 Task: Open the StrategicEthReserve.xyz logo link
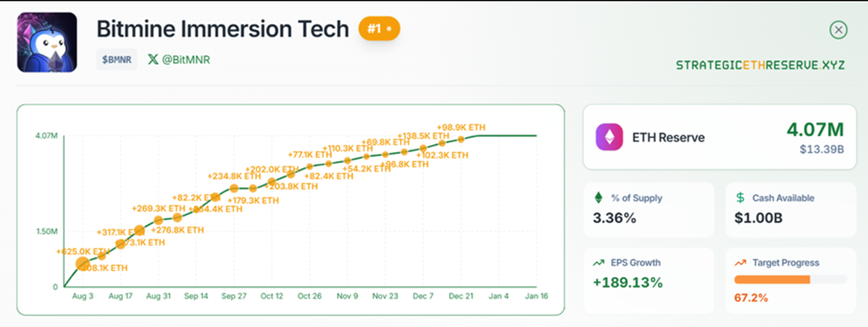[x=760, y=65]
